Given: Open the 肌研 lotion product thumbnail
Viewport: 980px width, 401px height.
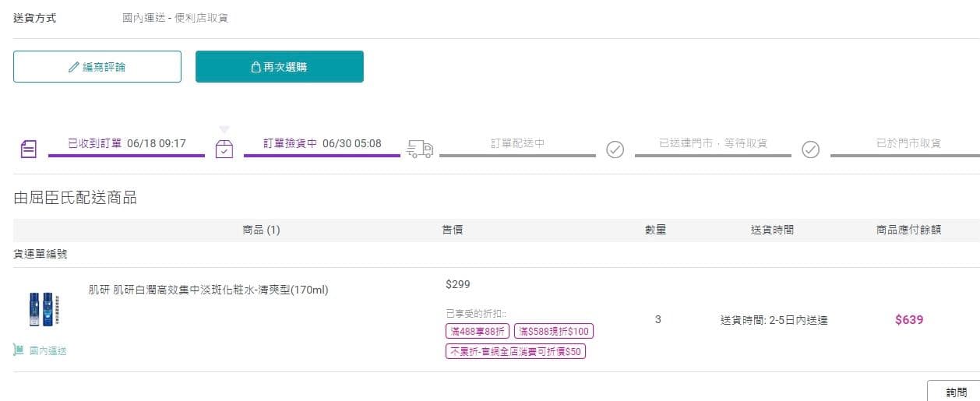Looking at the screenshot, I should click(43, 309).
